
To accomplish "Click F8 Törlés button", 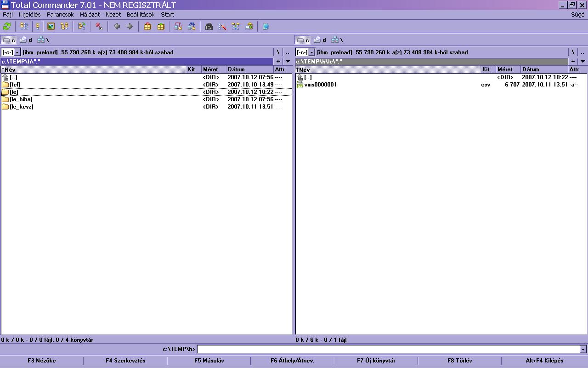I will (x=460, y=361).
